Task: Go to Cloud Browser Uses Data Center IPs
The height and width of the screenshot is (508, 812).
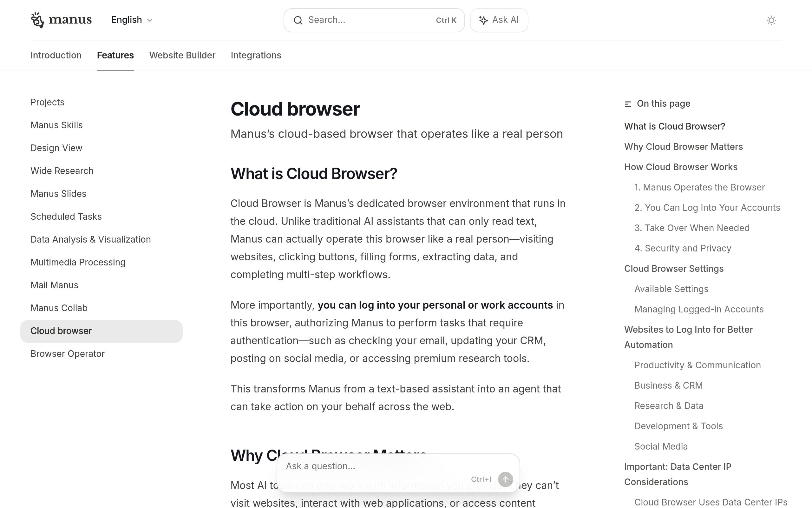Action: (x=711, y=502)
